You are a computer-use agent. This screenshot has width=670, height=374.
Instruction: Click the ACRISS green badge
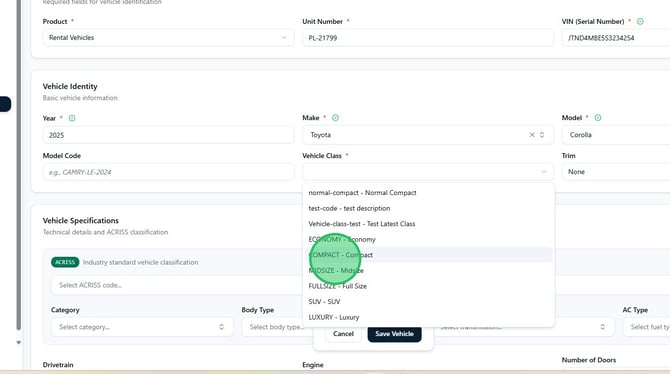65,262
